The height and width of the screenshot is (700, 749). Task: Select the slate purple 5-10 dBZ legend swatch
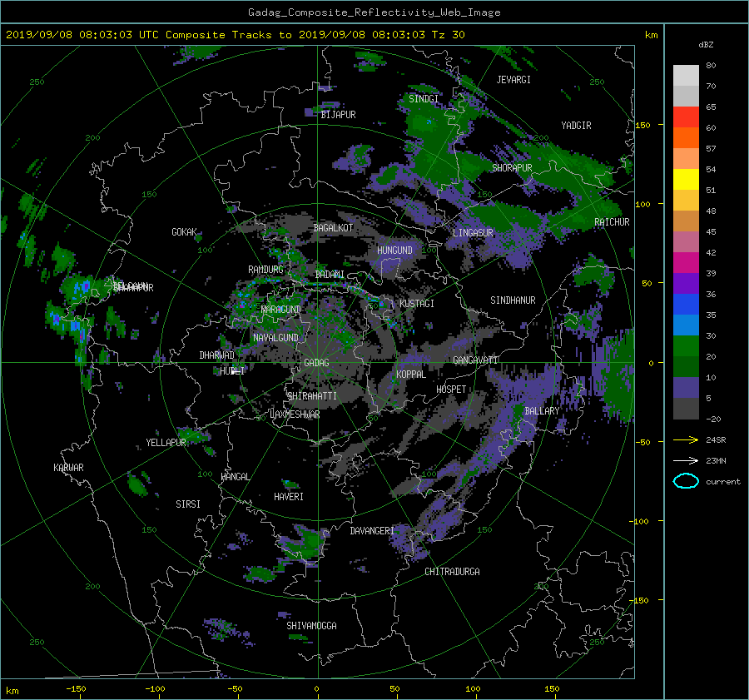coord(686,388)
